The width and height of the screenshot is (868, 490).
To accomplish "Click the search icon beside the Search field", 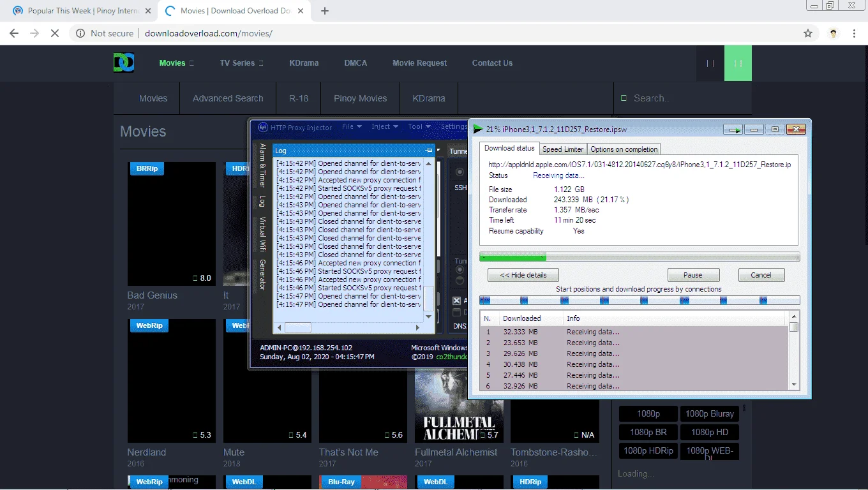I will tap(624, 98).
